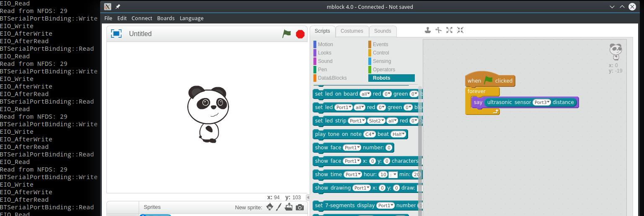Open the Boards menu
Screen dimensions: 644x216
pos(166,18)
